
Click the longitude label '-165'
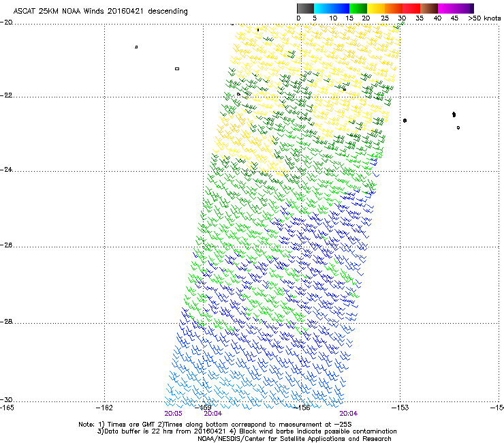tap(7, 408)
